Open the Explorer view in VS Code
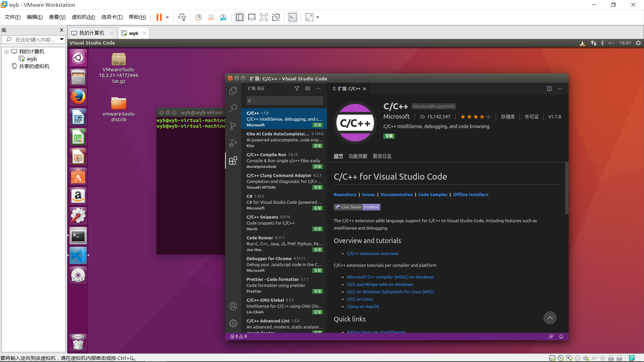The image size is (644, 362). 233,91
